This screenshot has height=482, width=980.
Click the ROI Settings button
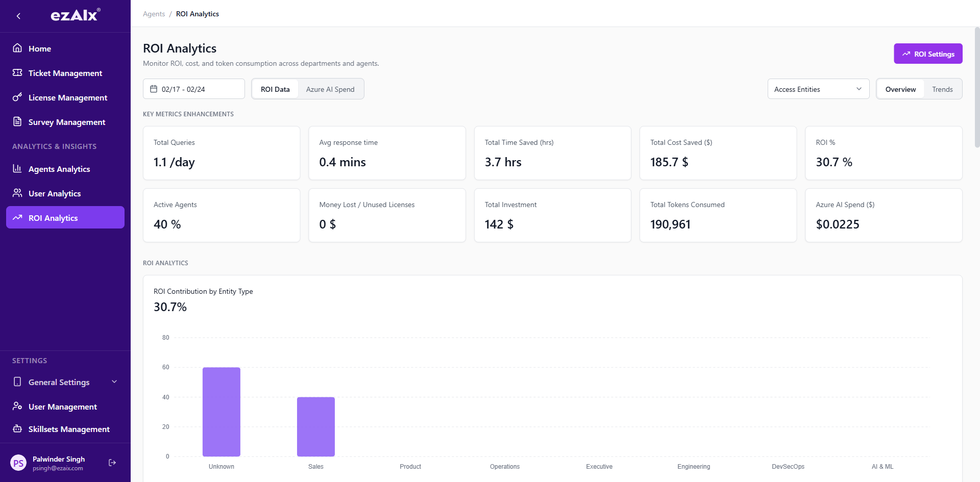[x=928, y=54]
